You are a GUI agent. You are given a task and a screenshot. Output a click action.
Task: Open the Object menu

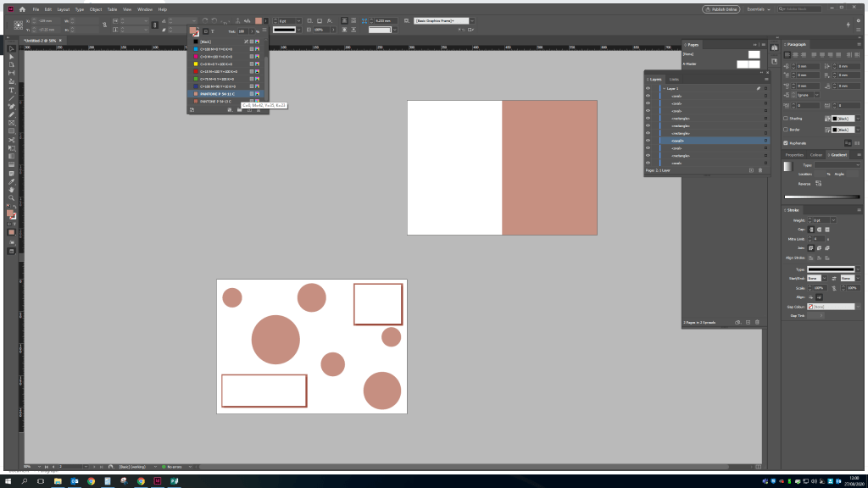[95, 9]
